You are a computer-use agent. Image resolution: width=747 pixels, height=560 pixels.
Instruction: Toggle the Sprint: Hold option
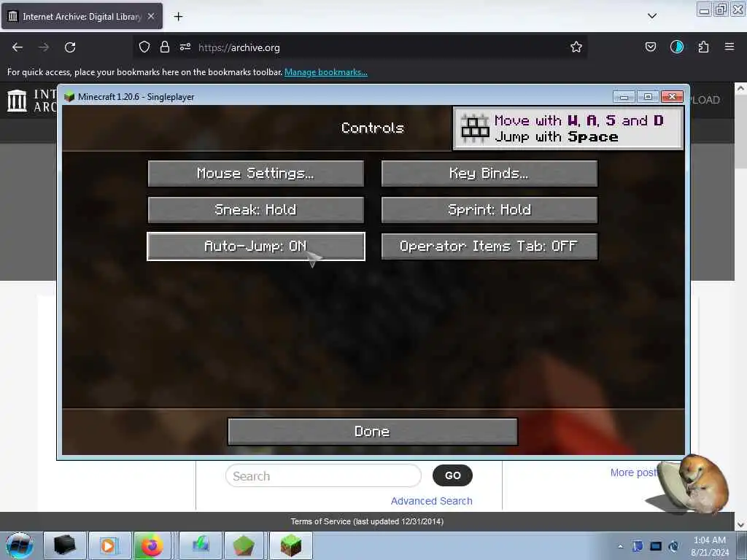[489, 209]
